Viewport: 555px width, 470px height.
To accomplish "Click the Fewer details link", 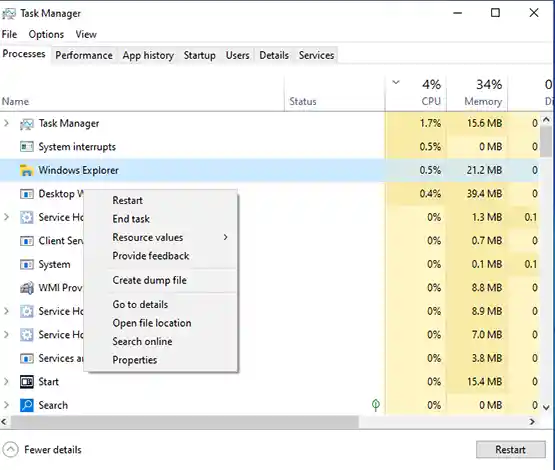I will click(53, 450).
